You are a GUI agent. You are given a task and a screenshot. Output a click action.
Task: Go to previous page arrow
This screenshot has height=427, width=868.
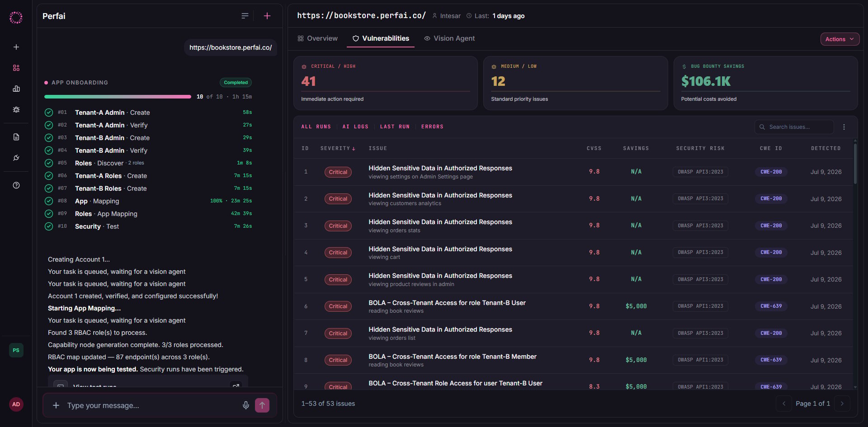click(x=784, y=404)
